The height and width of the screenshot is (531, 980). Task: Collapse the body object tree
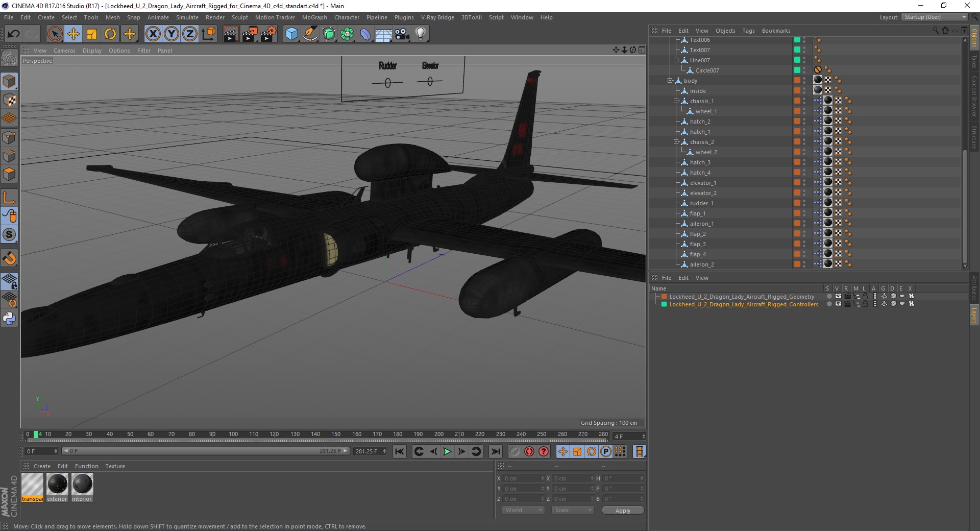pos(670,81)
